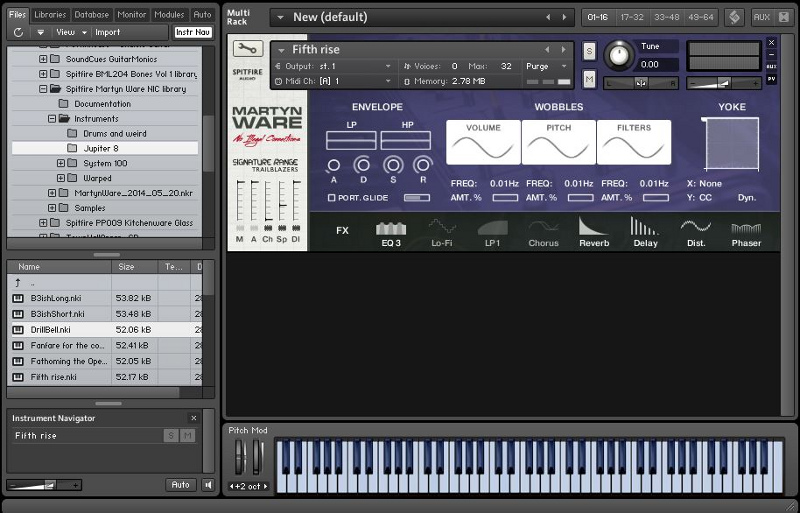800x513 pixels.
Task: Collapse the Instruments folder
Action: (52, 118)
